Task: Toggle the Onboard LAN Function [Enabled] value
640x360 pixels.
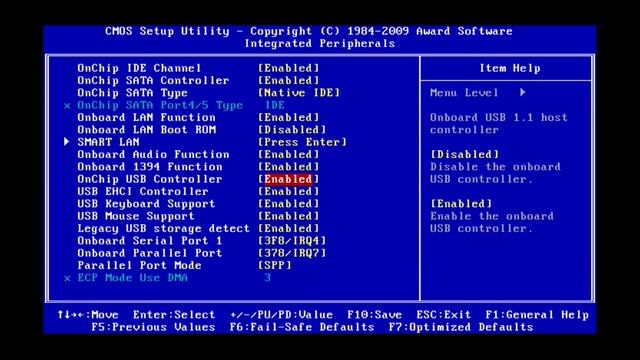Action: click(x=288, y=118)
